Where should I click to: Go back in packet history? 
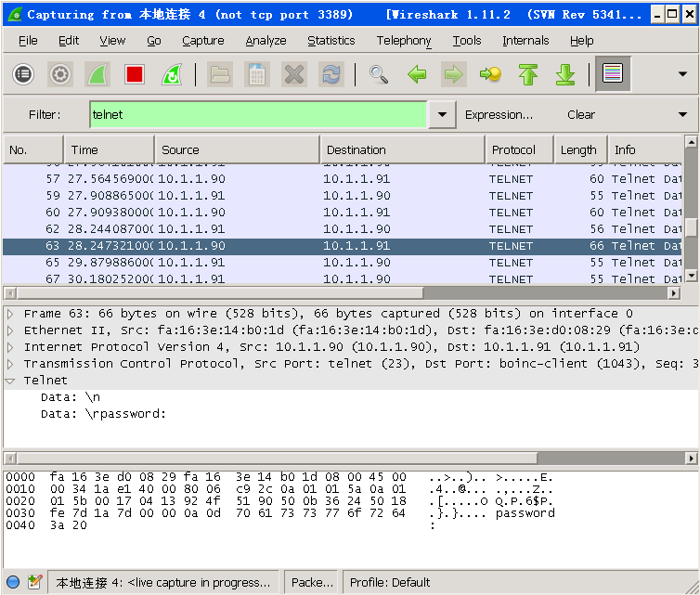(417, 74)
